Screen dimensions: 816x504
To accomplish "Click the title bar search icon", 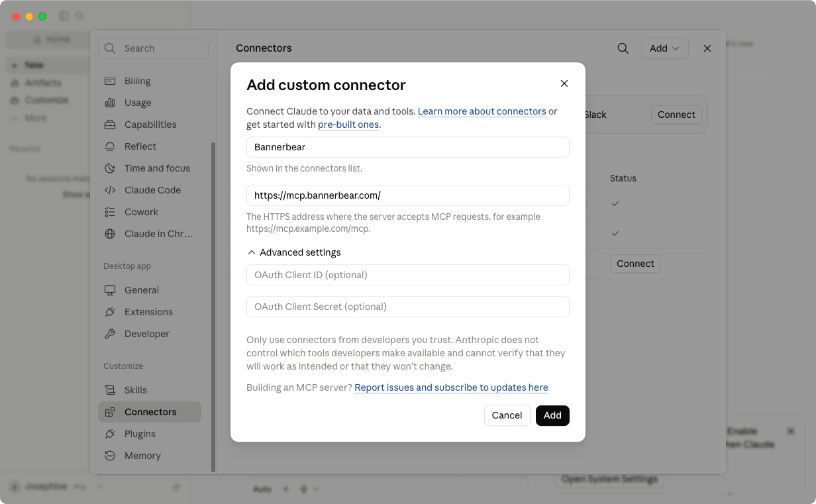I will pyautogui.click(x=79, y=16).
